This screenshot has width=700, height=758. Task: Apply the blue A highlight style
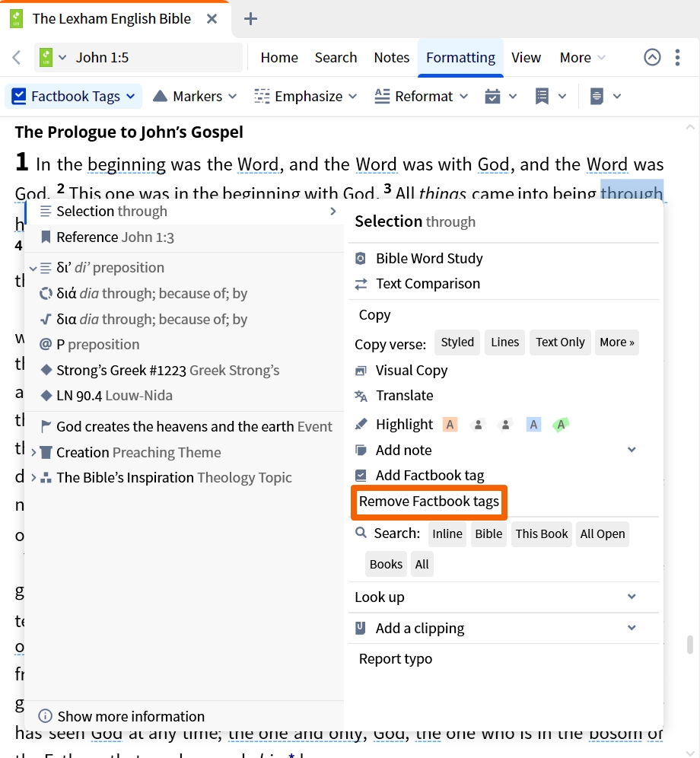pos(533,425)
